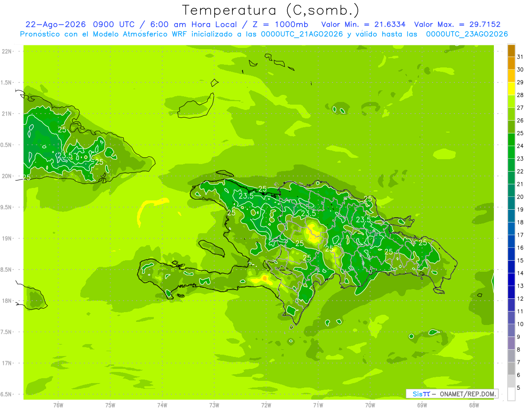
Task: Click the "0900 UTC" time text
Action: (114, 24)
